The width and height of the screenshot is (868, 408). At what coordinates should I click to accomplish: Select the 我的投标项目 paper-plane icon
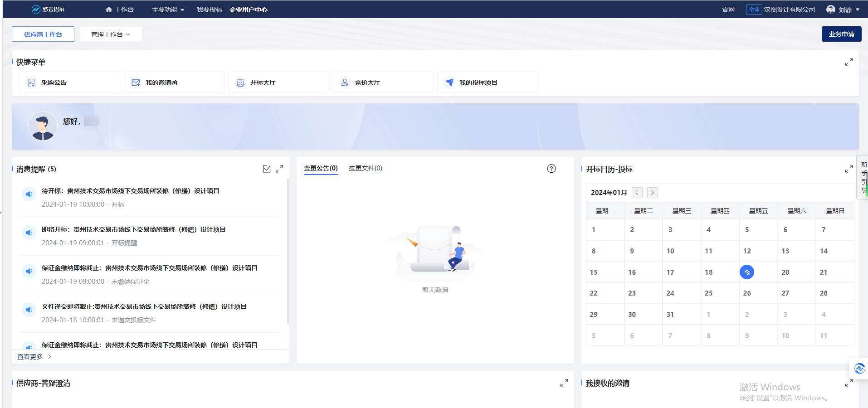449,82
